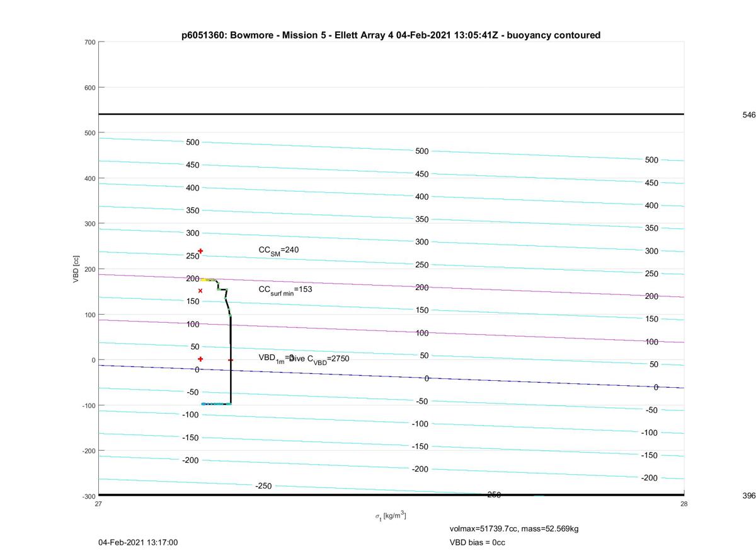Image resolution: width=756 pixels, height=558 pixels.
Task: Click the volmax=51739.7cc mass text
Action: click(513, 528)
